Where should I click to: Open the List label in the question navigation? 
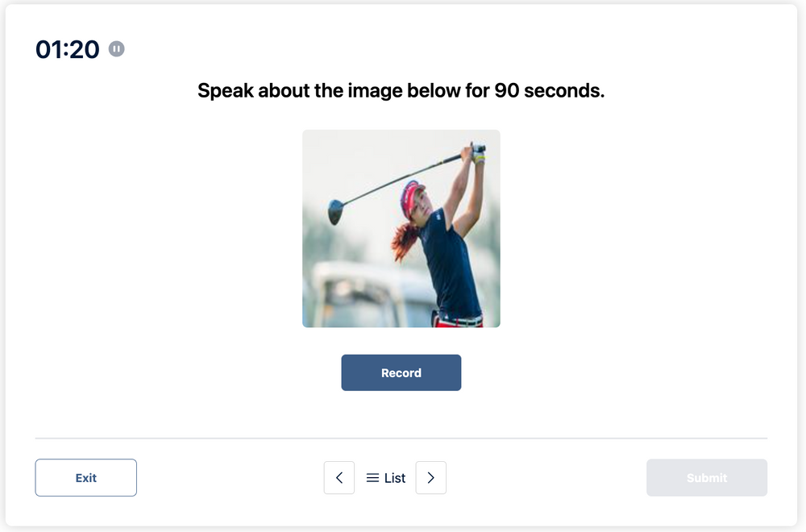pos(395,478)
